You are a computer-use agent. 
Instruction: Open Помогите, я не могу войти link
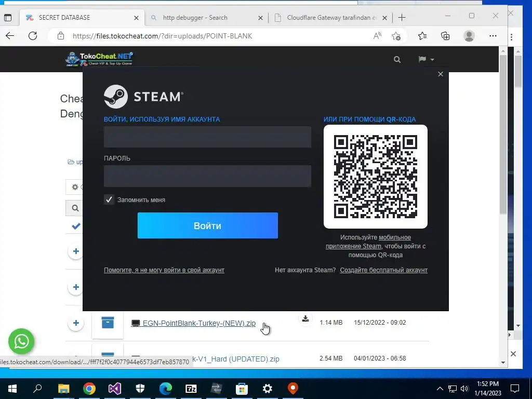(x=164, y=270)
